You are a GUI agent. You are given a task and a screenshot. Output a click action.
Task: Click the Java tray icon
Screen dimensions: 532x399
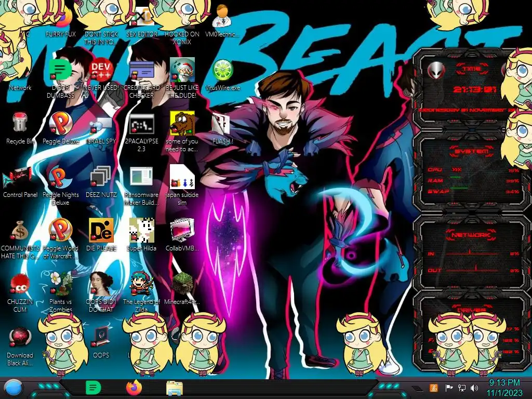tap(434, 388)
